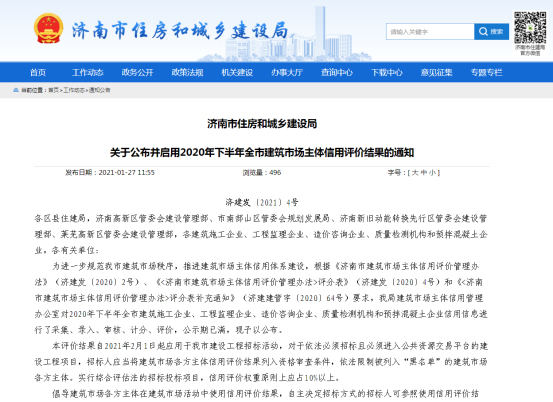
Task: Select 政策法规 in navigation bar
Action: click(187, 72)
